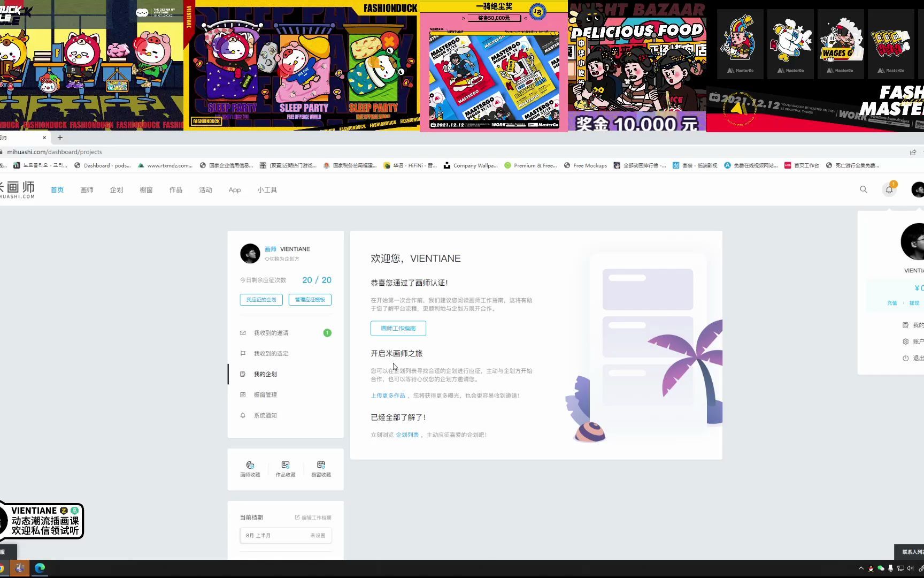Image resolution: width=924 pixels, height=578 pixels.
Task: Click the 20 / 20 remaining applications count
Action: tap(317, 280)
